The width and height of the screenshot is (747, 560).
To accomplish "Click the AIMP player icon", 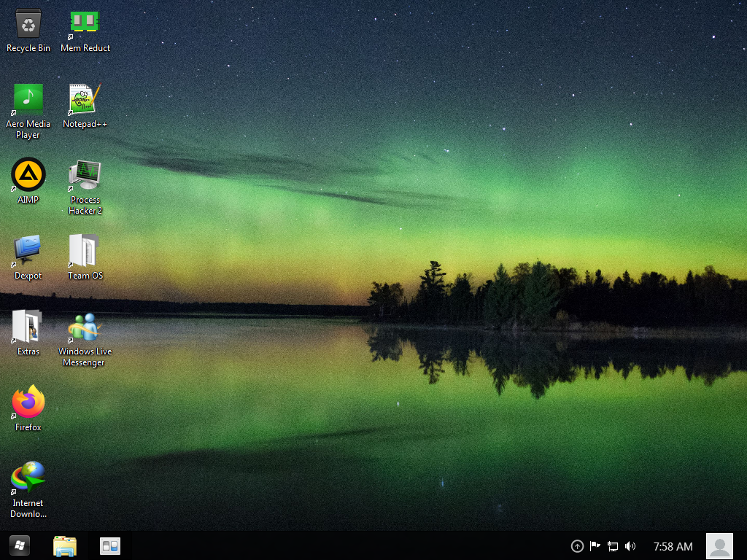I will (28, 176).
